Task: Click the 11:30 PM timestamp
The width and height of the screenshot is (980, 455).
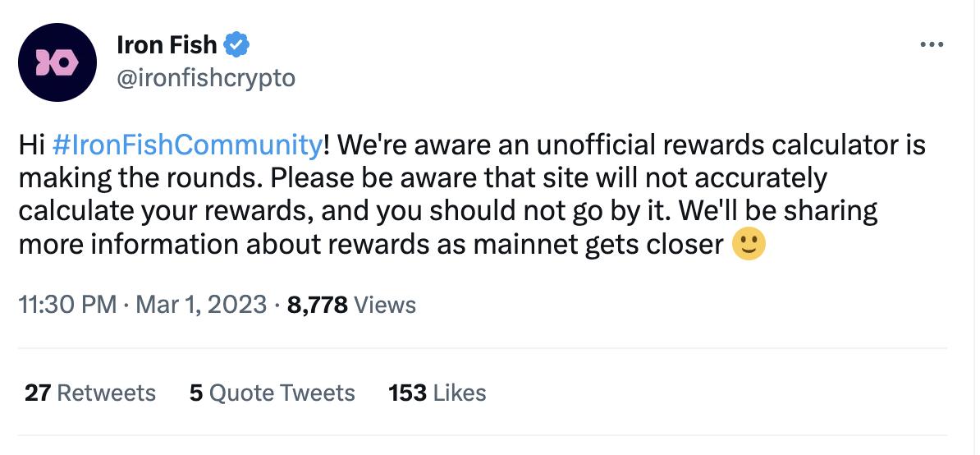Action: pyautogui.click(x=67, y=305)
